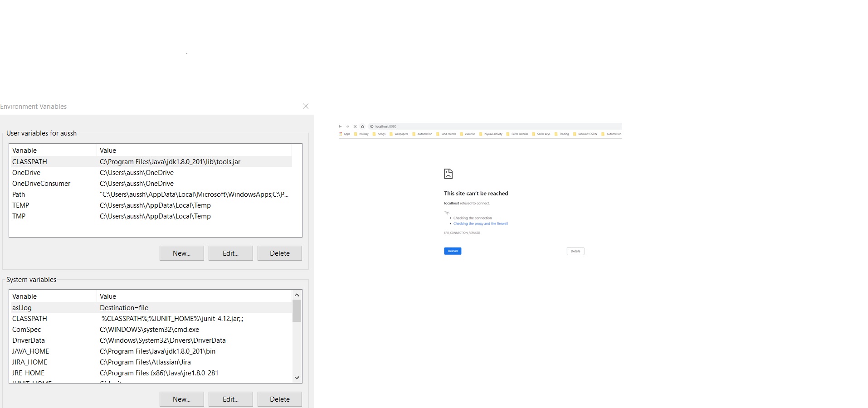Select the JAVA_HOME system variable row

(x=151, y=351)
